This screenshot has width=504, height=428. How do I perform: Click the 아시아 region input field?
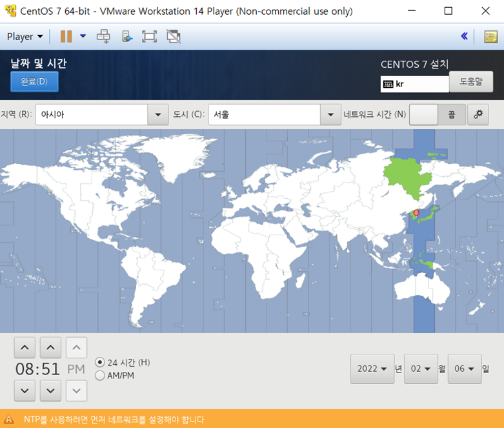coord(92,114)
